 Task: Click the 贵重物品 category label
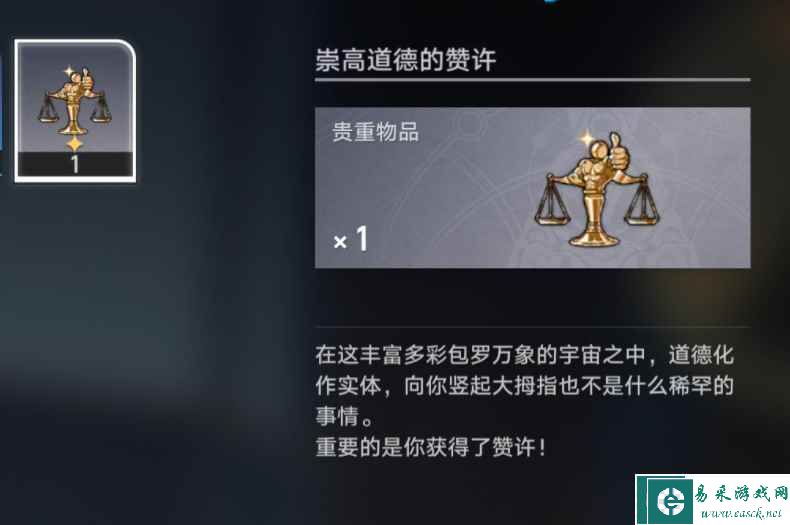(375, 132)
